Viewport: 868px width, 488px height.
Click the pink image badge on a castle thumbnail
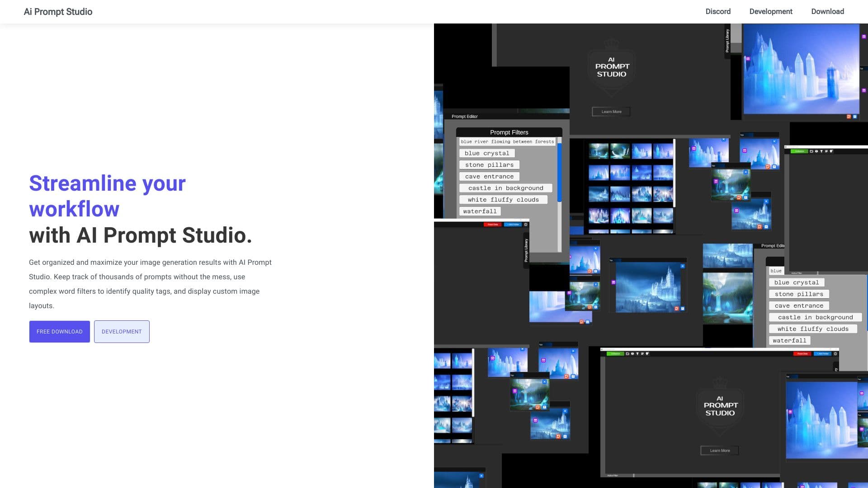click(613, 282)
